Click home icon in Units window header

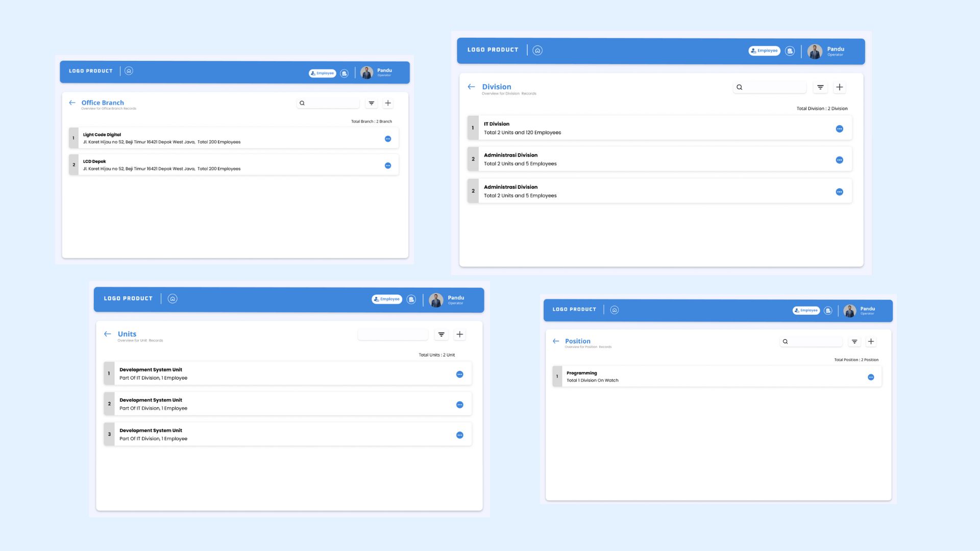point(173,298)
